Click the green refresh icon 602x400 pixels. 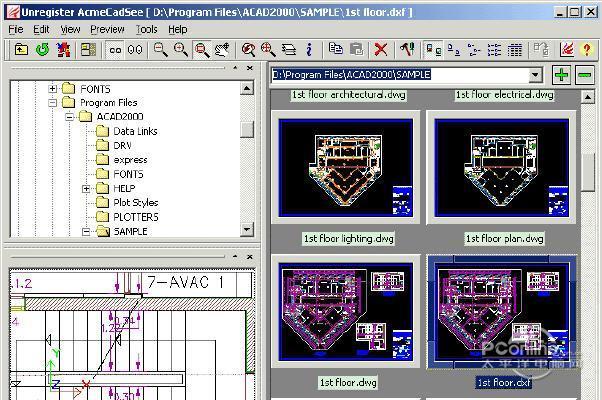point(42,49)
